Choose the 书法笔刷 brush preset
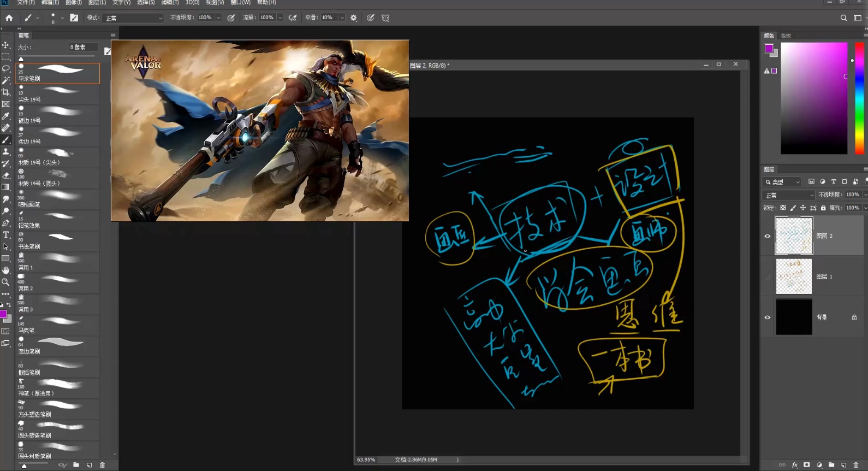This screenshot has height=471, width=868. tap(58, 242)
